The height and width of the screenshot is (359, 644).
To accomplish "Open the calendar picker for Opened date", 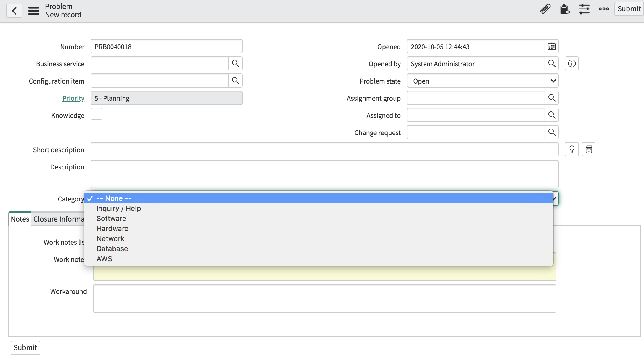I will coord(552,47).
